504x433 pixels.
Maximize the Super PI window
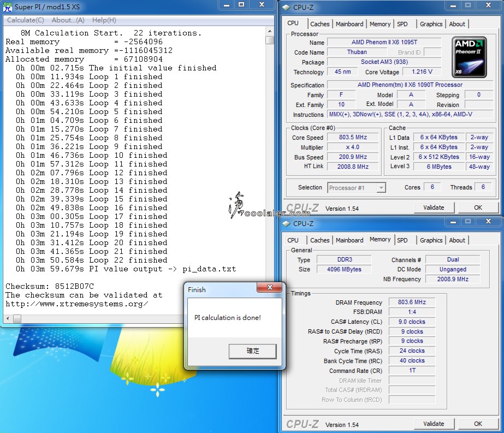(x=241, y=5)
